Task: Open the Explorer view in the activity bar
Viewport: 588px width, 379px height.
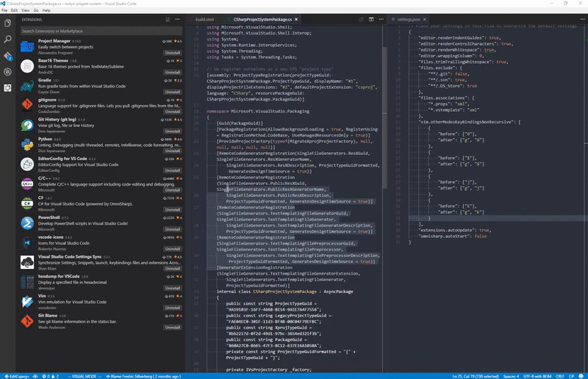Action: click(8, 24)
